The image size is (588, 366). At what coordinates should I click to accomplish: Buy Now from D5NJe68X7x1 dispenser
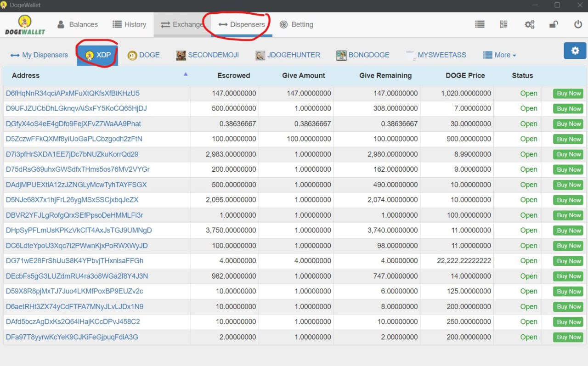pyautogui.click(x=568, y=200)
